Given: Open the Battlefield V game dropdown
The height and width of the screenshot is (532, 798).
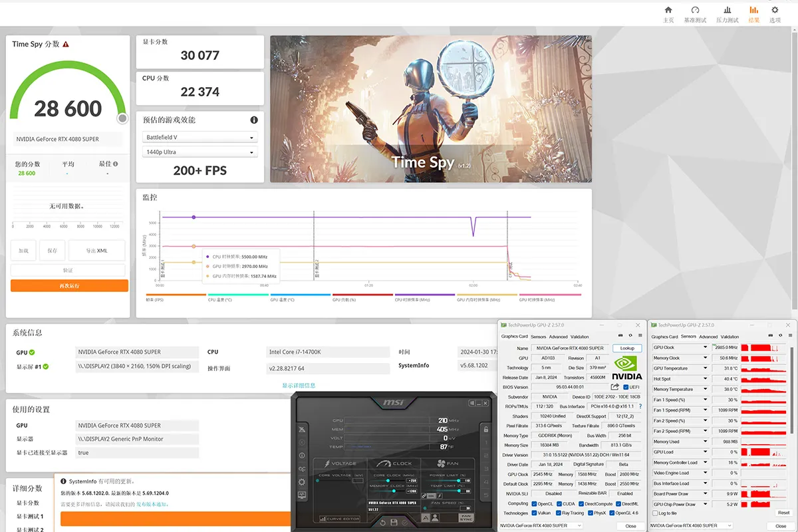Looking at the screenshot, I should 199,138.
